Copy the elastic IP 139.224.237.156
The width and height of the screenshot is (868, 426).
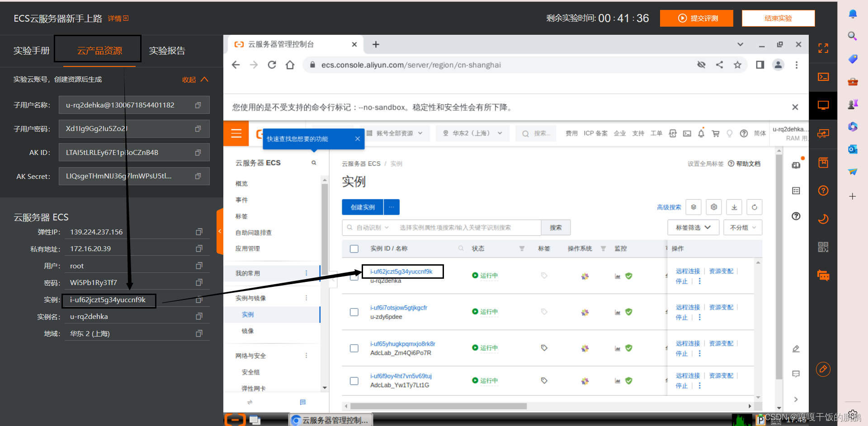199,232
